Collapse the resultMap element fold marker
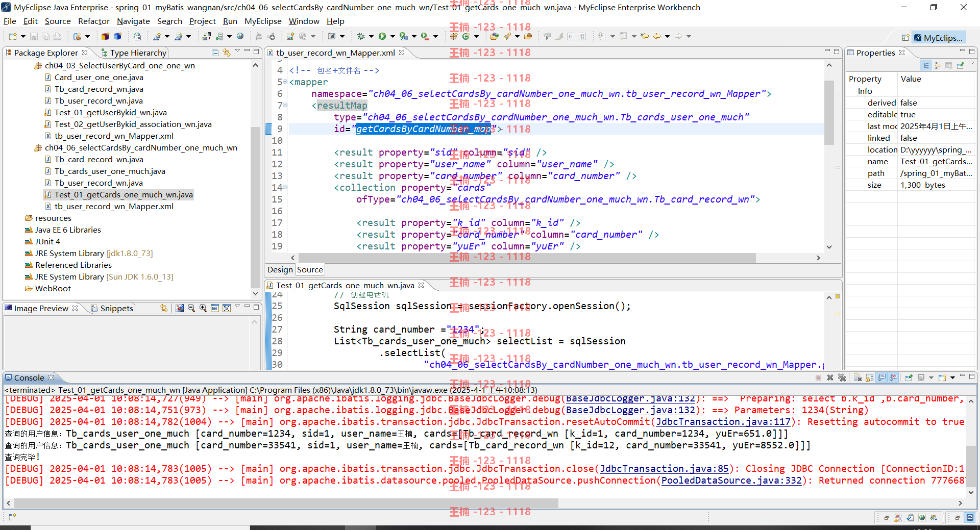This screenshot has width=980, height=530. click(x=285, y=105)
